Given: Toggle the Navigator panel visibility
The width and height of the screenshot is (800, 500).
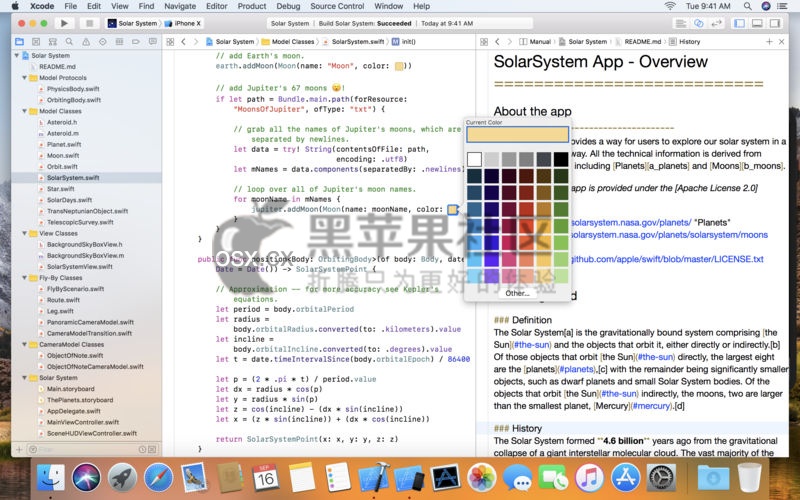Looking at the screenshot, I should pyautogui.click(x=739, y=23).
